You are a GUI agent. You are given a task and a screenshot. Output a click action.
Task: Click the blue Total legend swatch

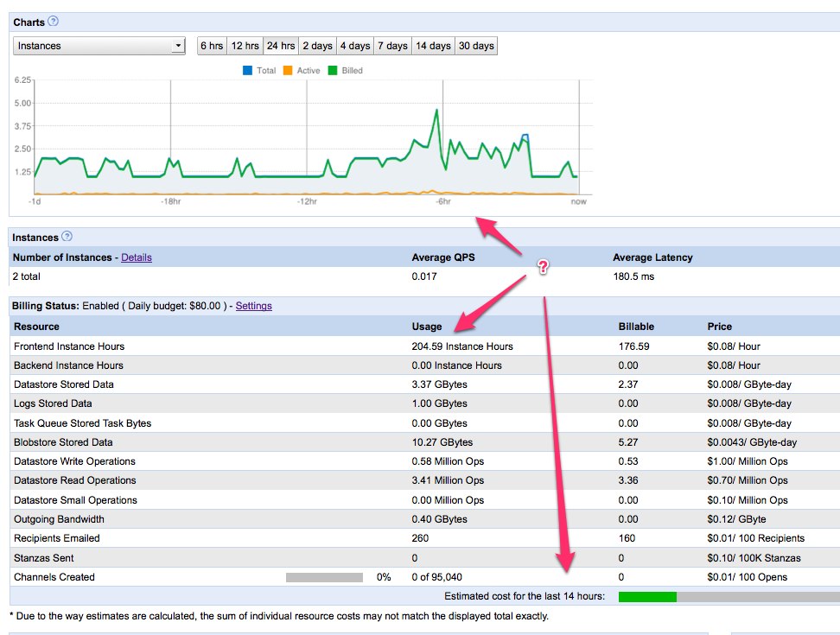pyautogui.click(x=248, y=71)
